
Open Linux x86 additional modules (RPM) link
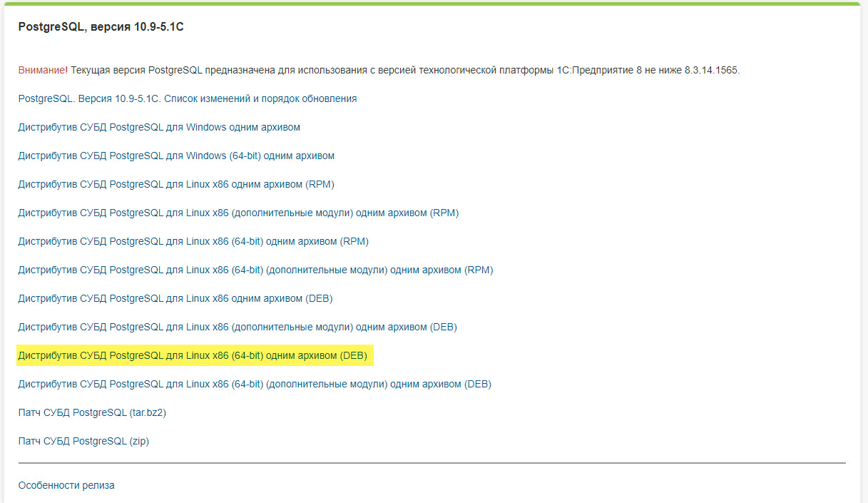[238, 213]
